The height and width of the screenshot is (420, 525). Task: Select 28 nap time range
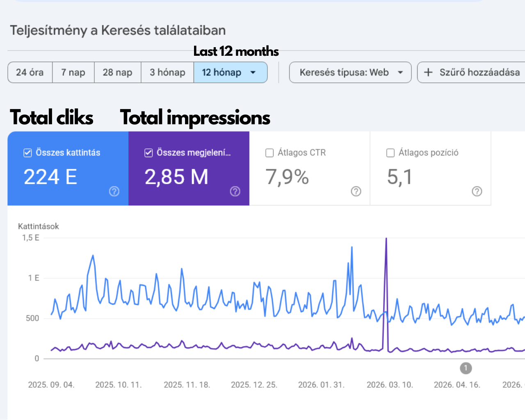(118, 73)
